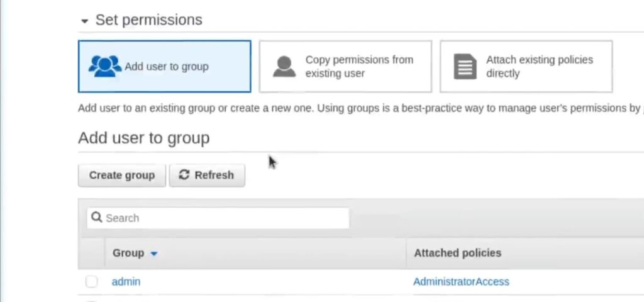Viewport: 644px width, 302px height.
Task: Sort by the Group column header
Action: coord(128,253)
